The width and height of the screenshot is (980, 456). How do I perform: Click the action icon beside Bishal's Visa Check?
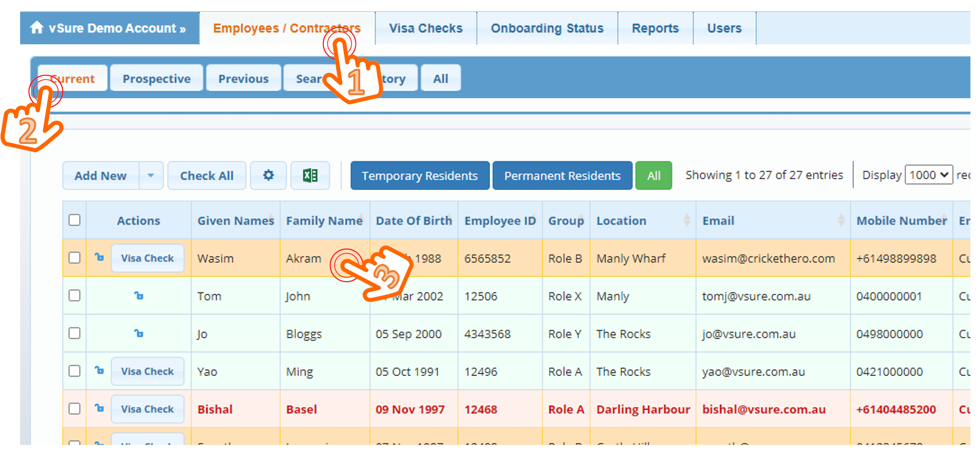pyautogui.click(x=99, y=408)
